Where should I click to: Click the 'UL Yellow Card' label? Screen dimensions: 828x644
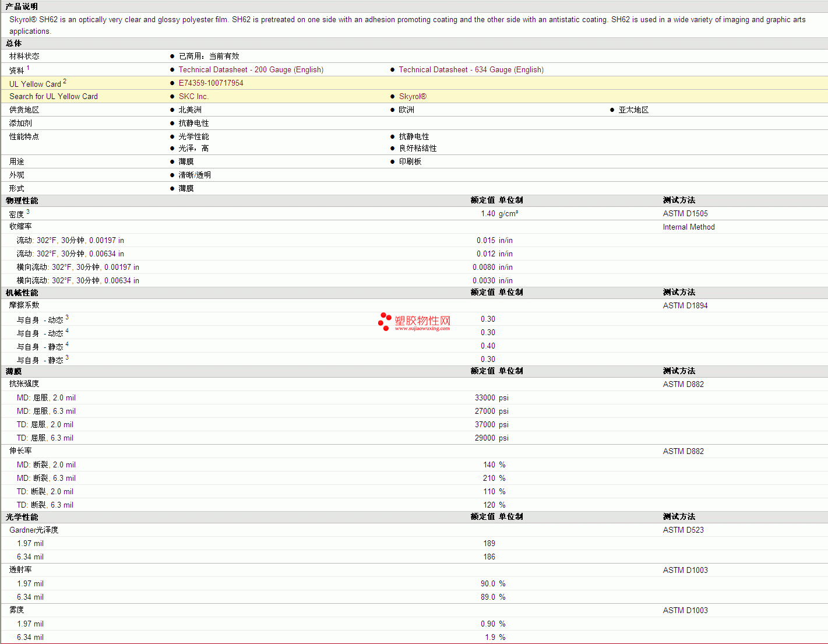coord(35,84)
